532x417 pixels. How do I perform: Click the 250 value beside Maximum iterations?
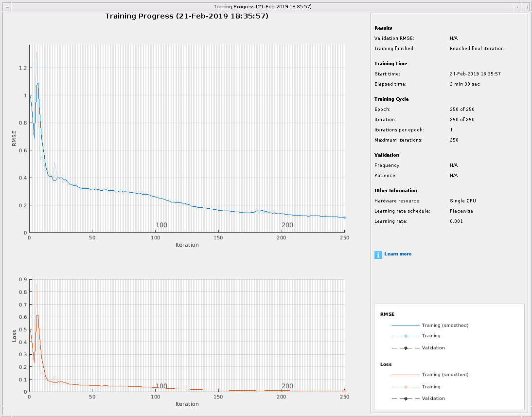point(454,140)
